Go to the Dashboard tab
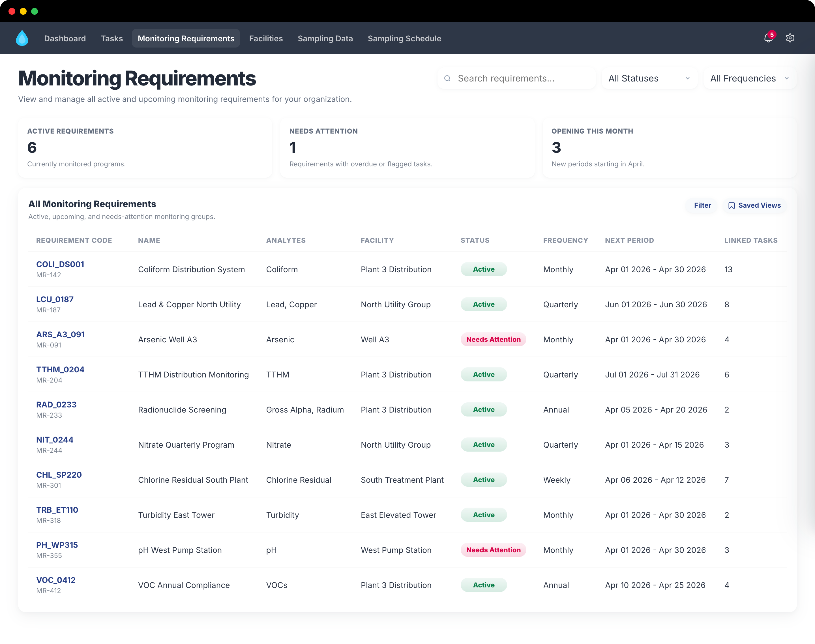 point(65,38)
